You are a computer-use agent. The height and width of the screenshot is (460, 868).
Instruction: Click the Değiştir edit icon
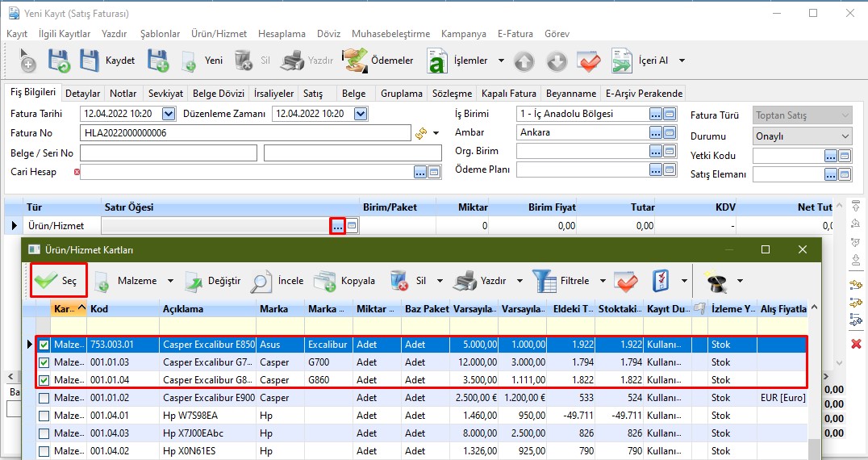(x=196, y=281)
